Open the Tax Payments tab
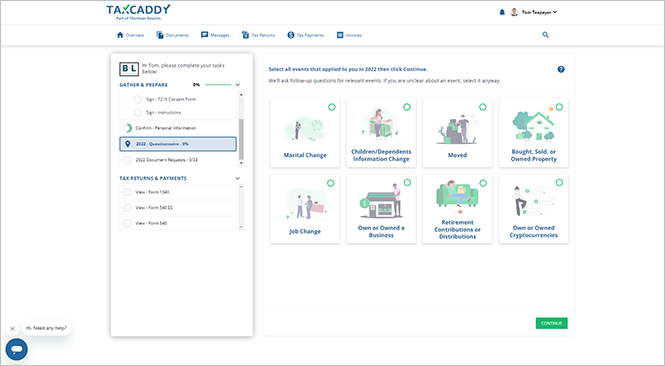 (x=305, y=35)
